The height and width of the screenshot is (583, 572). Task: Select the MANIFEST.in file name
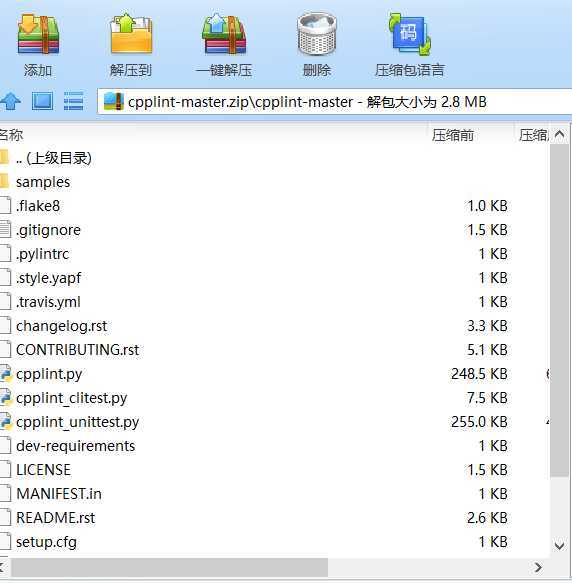[59, 494]
